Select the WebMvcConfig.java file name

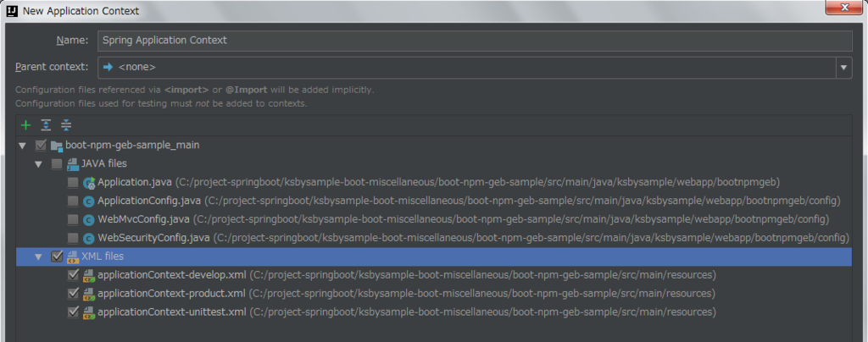click(x=144, y=219)
